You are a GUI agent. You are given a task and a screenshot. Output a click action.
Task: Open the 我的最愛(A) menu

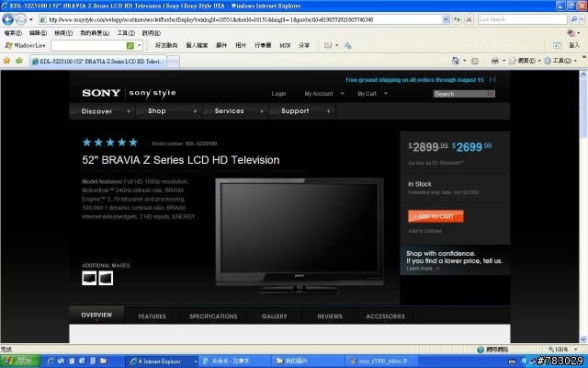point(95,33)
